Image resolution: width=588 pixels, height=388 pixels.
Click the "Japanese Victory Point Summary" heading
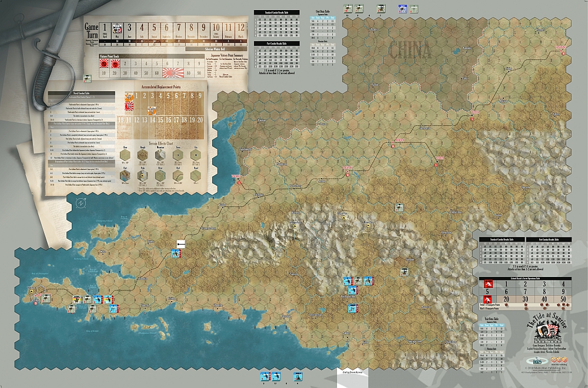(226, 55)
